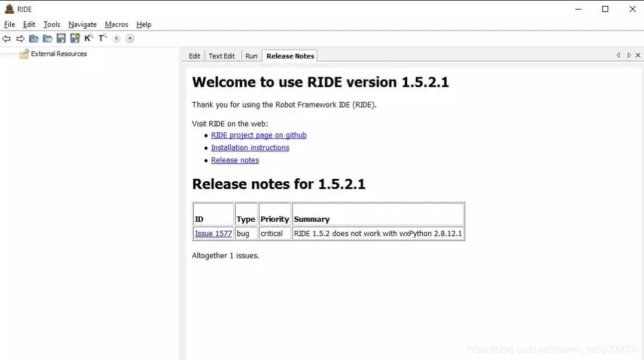Switch to the Edit tab
This screenshot has width=644, height=360.
tap(194, 56)
